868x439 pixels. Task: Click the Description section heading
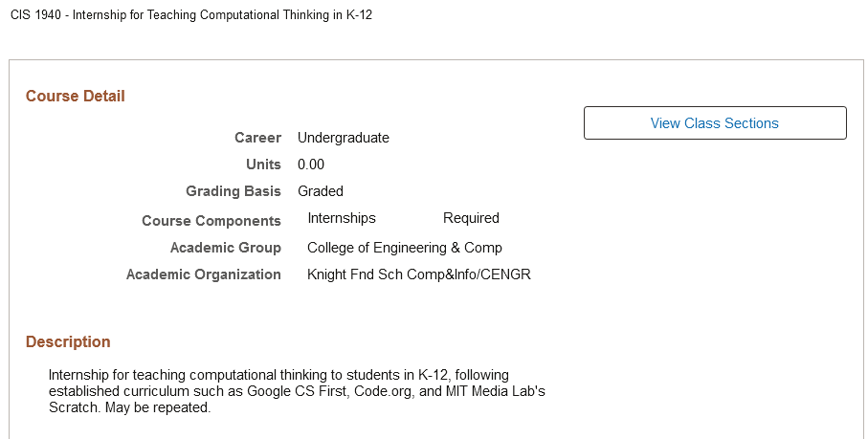68,341
